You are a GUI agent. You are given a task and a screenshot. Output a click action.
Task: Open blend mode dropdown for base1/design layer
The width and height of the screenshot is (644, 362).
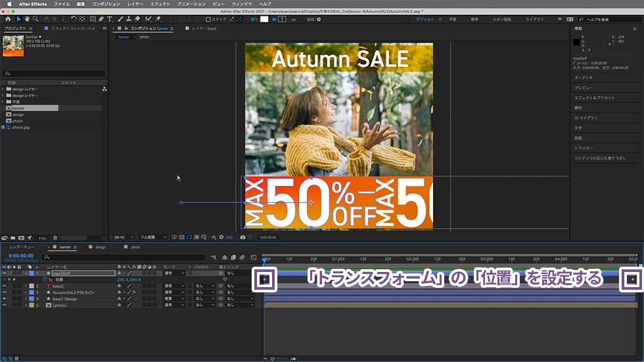coord(175,299)
